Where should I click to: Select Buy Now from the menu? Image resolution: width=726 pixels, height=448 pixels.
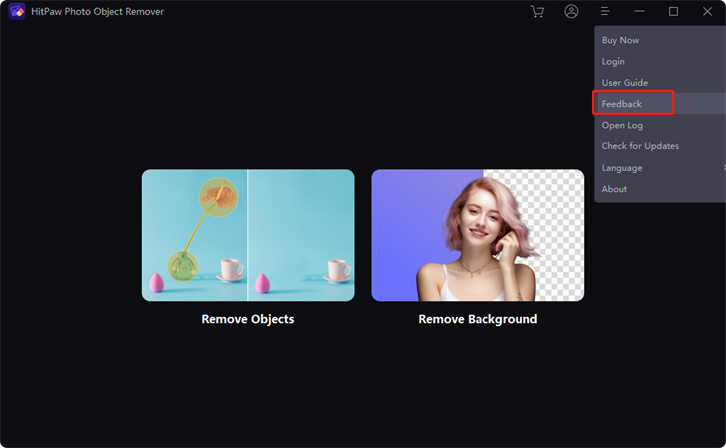(x=620, y=40)
